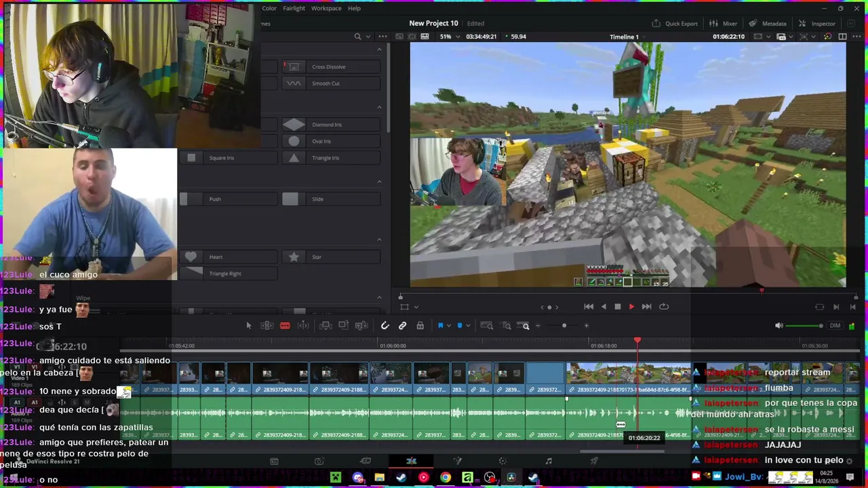Open the Color menu
This screenshot has width=868, height=488.
(x=269, y=8)
